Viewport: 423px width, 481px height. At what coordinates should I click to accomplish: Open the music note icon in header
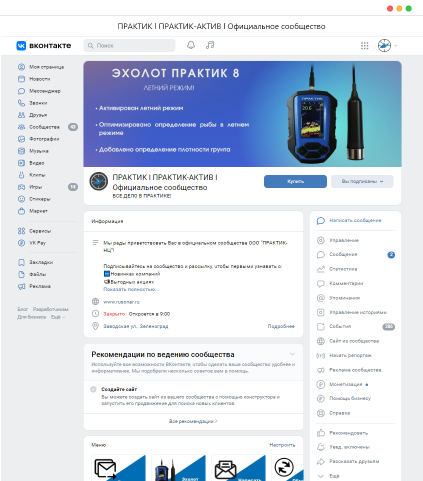click(210, 45)
